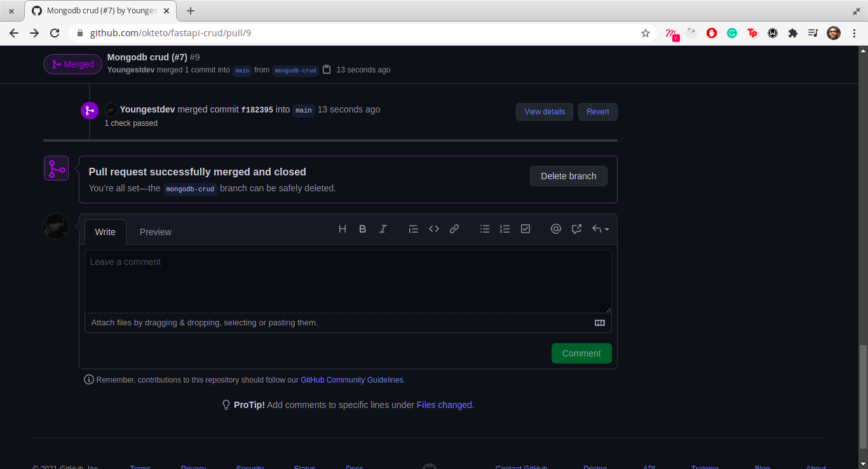
Task: Mention a user with the @ icon
Action: [556, 229]
